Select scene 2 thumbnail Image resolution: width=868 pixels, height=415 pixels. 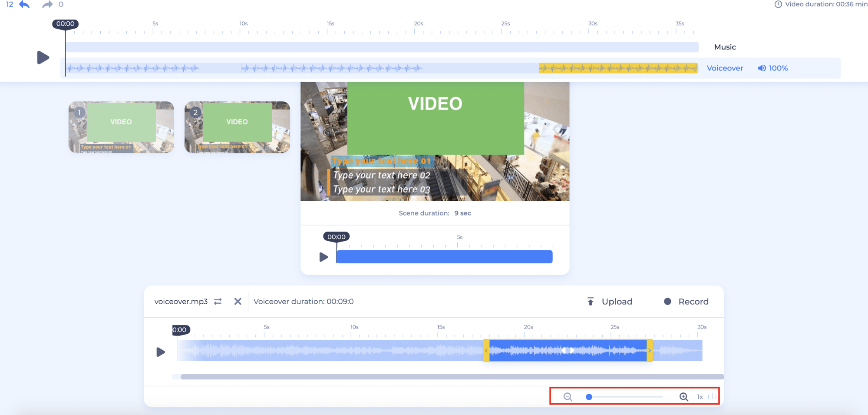pyautogui.click(x=237, y=127)
